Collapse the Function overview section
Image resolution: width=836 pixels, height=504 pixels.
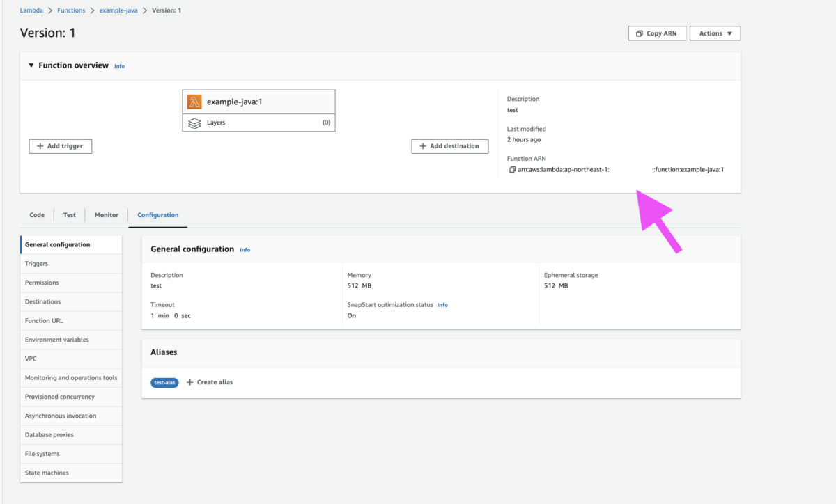tap(31, 65)
